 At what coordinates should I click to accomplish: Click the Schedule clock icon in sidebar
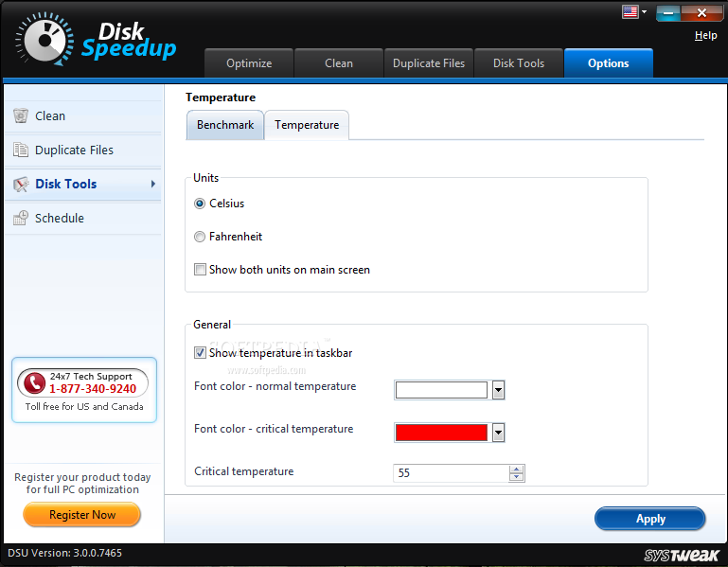[x=21, y=218]
